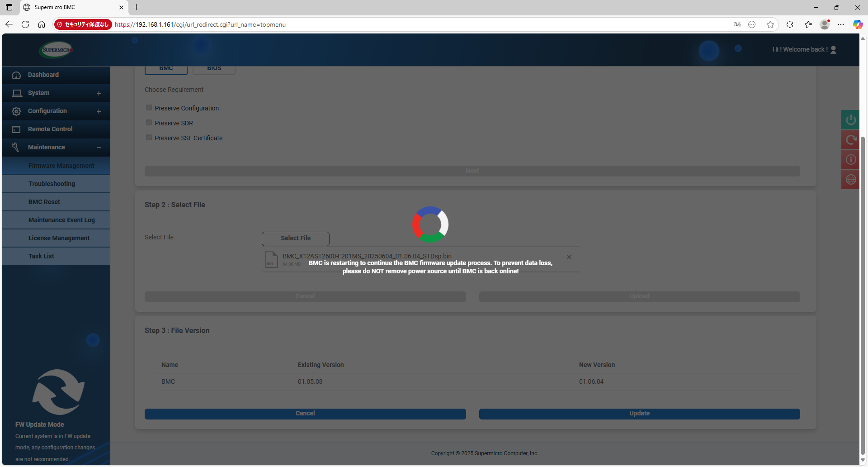This screenshot has width=868, height=467.
Task: Remove the selected firmware file with X
Action: coord(569,257)
